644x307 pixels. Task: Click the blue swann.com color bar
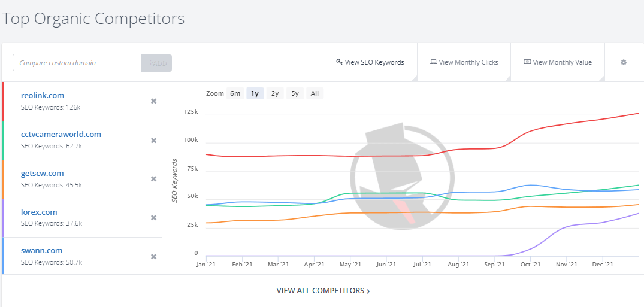3,256
